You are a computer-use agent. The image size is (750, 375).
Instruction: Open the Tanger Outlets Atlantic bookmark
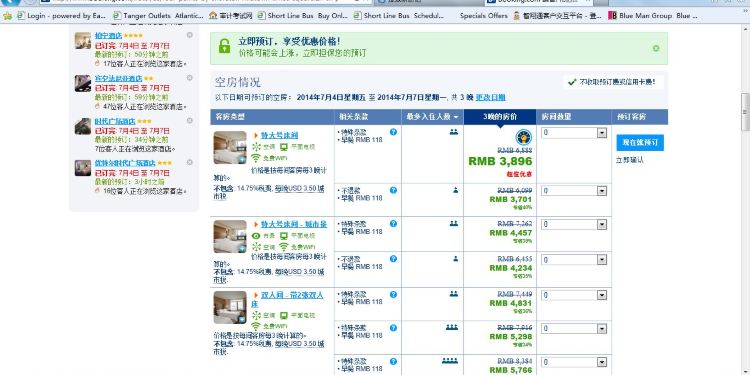click(x=158, y=15)
